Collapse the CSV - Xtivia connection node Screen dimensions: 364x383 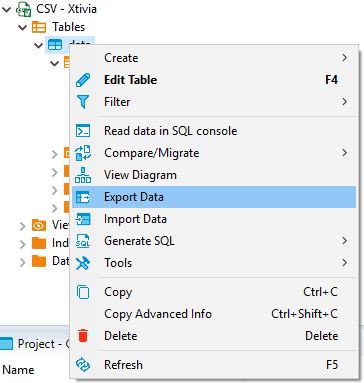pos(6,9)
